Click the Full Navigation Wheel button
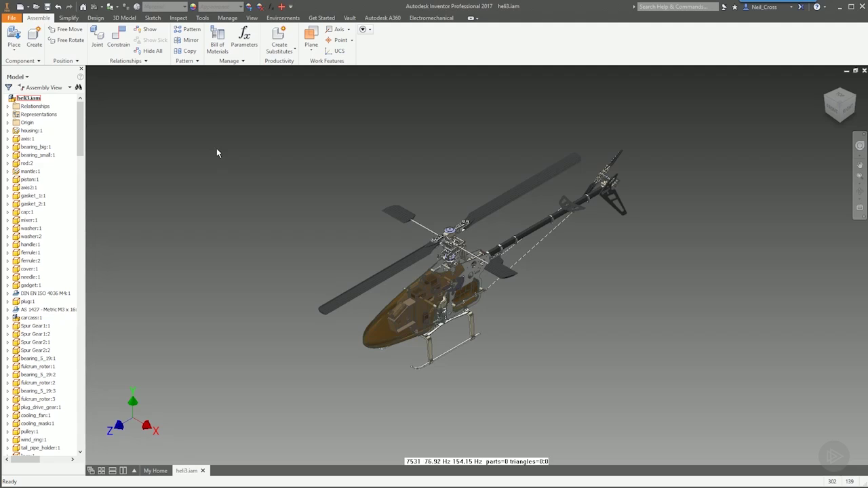This screenshot has width=868, height=488. [x=860, y=146]
